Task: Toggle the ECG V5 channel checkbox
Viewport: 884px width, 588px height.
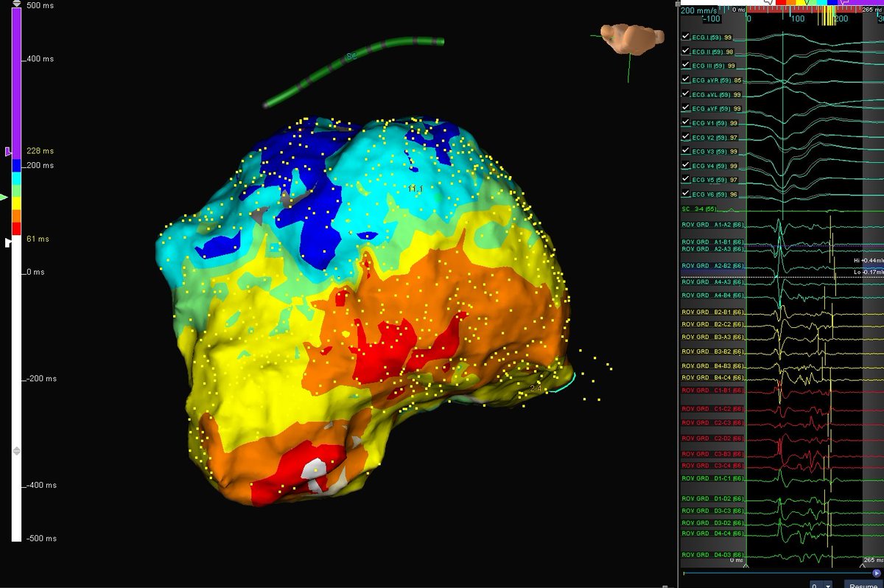Action: [x=685, y=179]
